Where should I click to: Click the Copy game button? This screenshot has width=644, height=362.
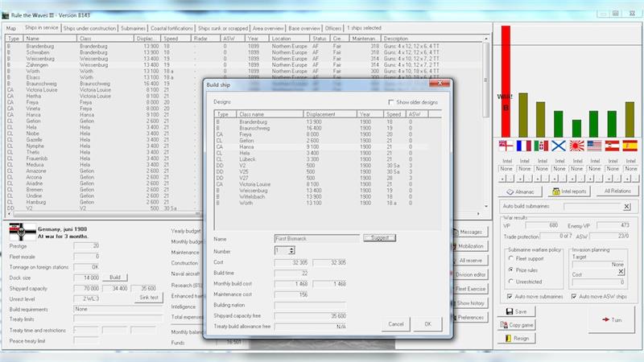tap(517, 325)
